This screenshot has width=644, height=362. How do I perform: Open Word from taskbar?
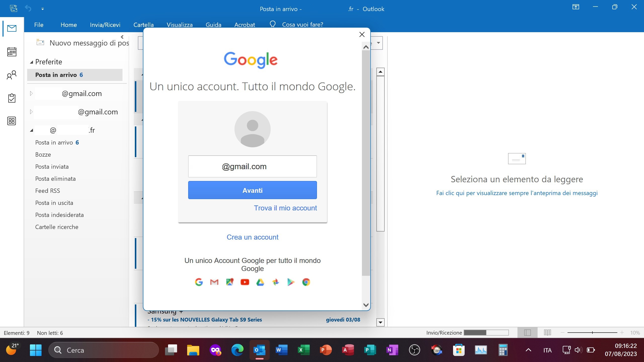tap(281, 350)
